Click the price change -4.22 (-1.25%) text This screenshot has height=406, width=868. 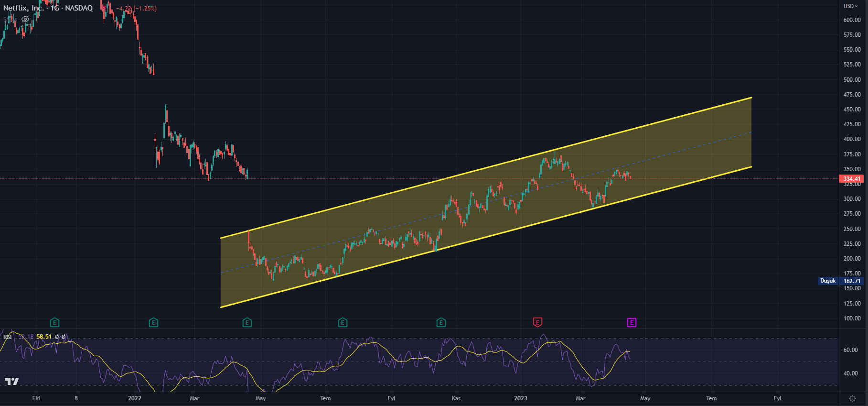137,9
